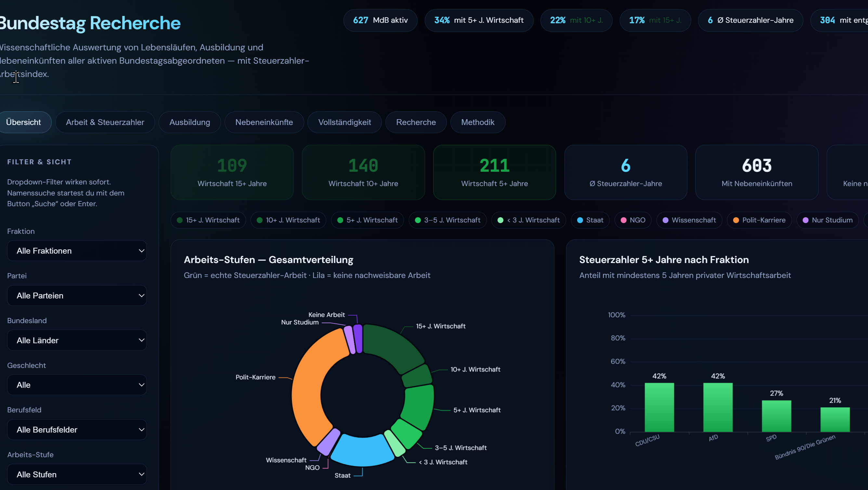
Task: Open the Alle Fraktionen dropdown
Action: point(77,251)
